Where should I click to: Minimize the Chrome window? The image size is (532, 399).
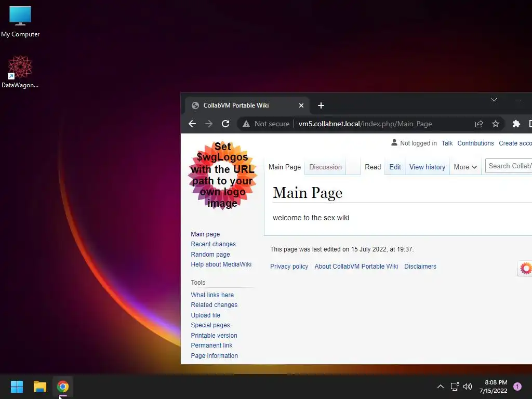(518, 100)
